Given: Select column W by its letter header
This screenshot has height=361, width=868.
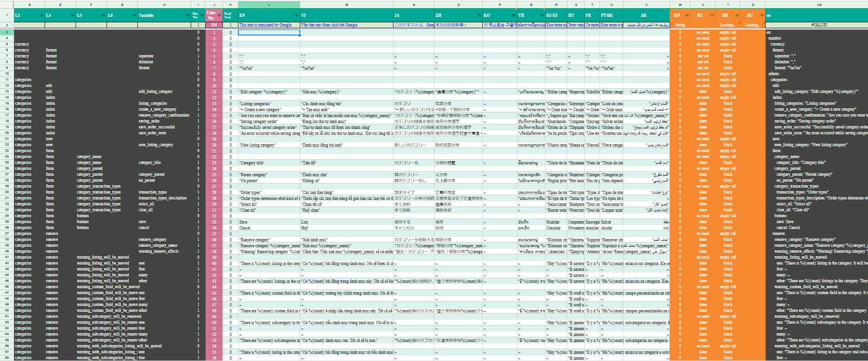Looking at the screenshot, I should click(x=680, y=5).
